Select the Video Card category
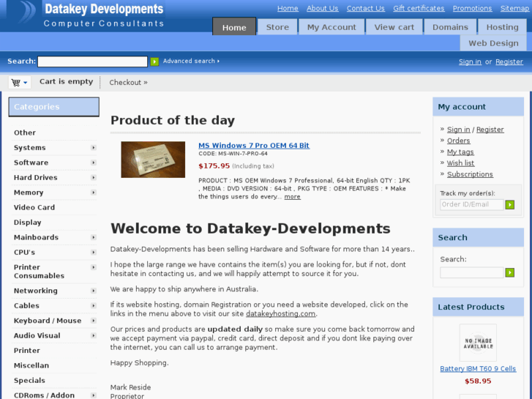This screenshot has width=532, height=399. [34, 207]
